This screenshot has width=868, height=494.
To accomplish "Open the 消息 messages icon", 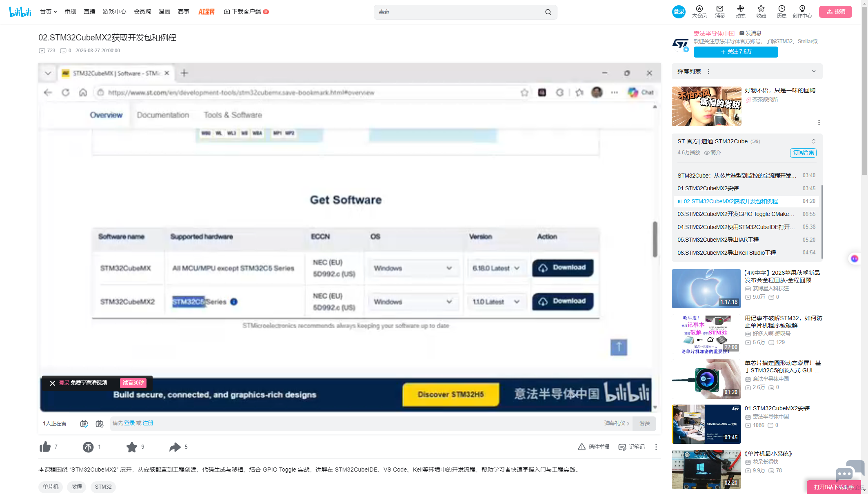I will tap(720, 11).
